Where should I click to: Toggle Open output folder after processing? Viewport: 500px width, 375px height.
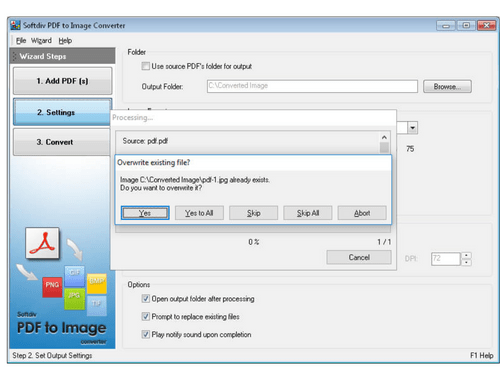146,298
